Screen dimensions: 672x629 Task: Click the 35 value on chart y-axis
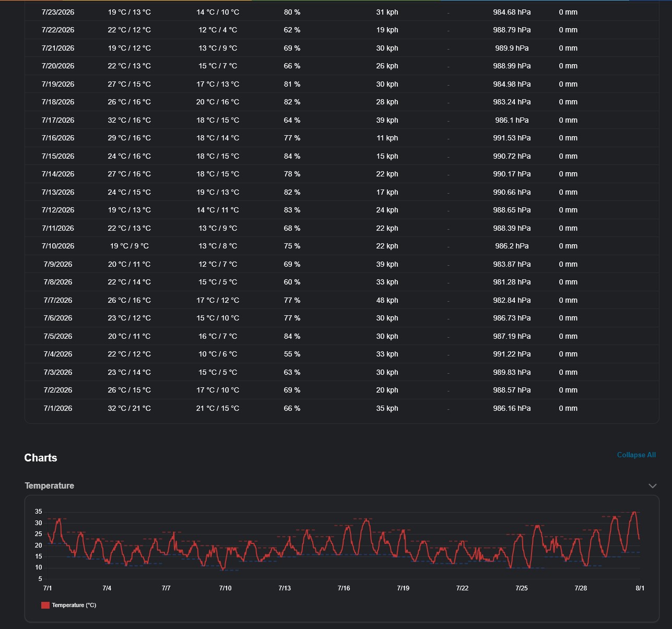click(x=39, y=512)
